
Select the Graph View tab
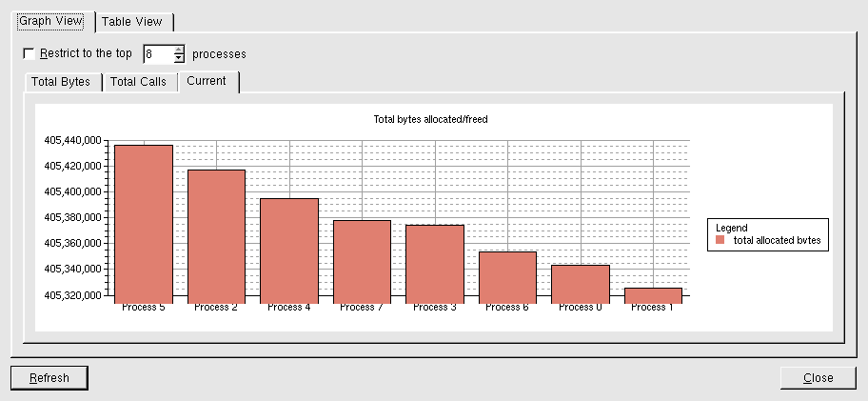[x=51, y=21]
